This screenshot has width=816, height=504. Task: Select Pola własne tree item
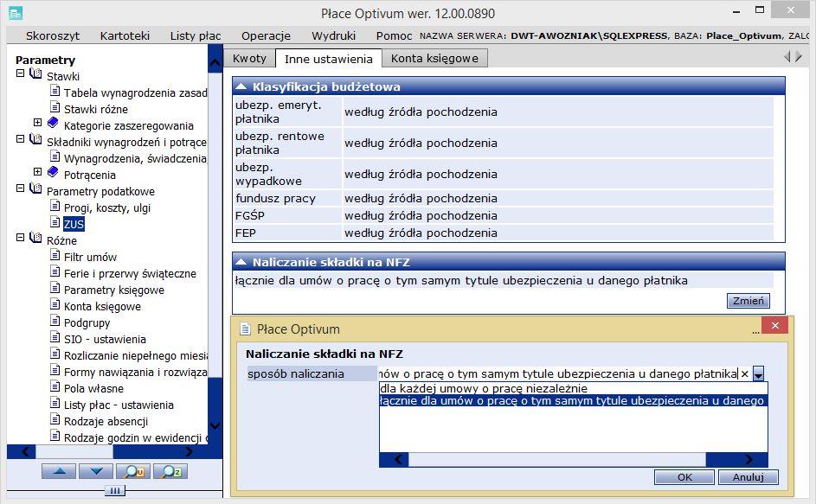point(93,388)
